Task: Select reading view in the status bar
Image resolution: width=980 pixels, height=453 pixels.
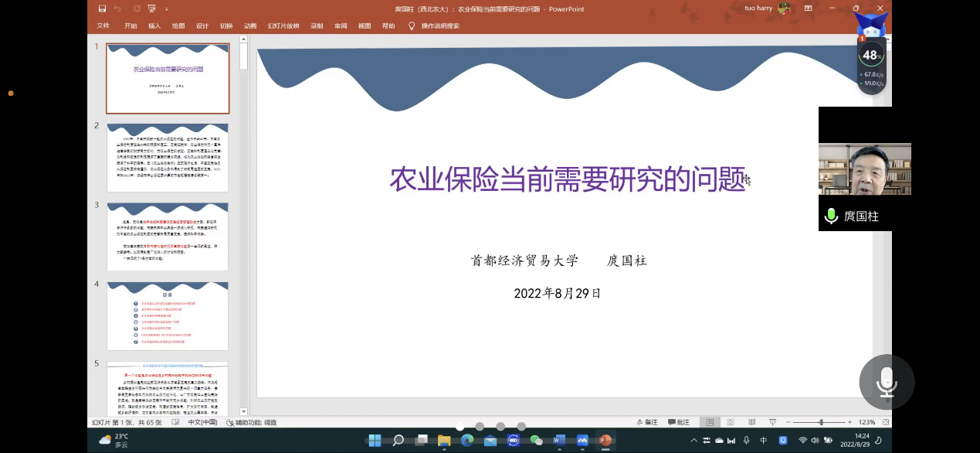Action: 751,423
